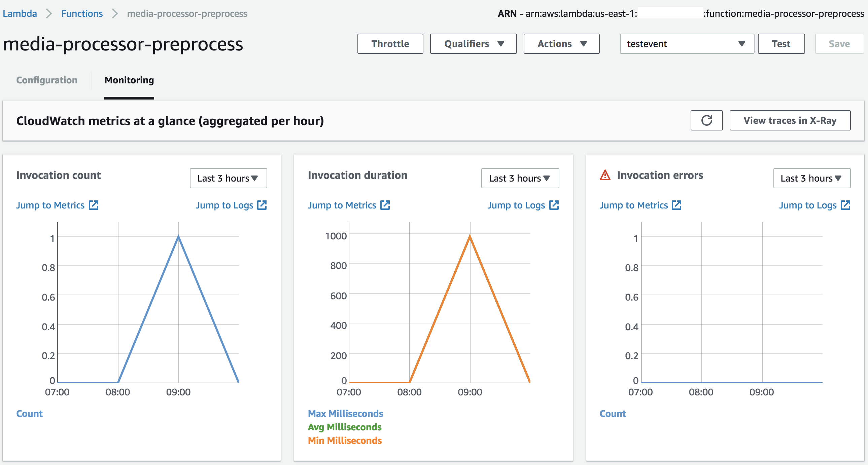Open external link icon beside Invocation count Jump to Logs
Viewport: 868px width, 465px height.
[x=262, y=205]
